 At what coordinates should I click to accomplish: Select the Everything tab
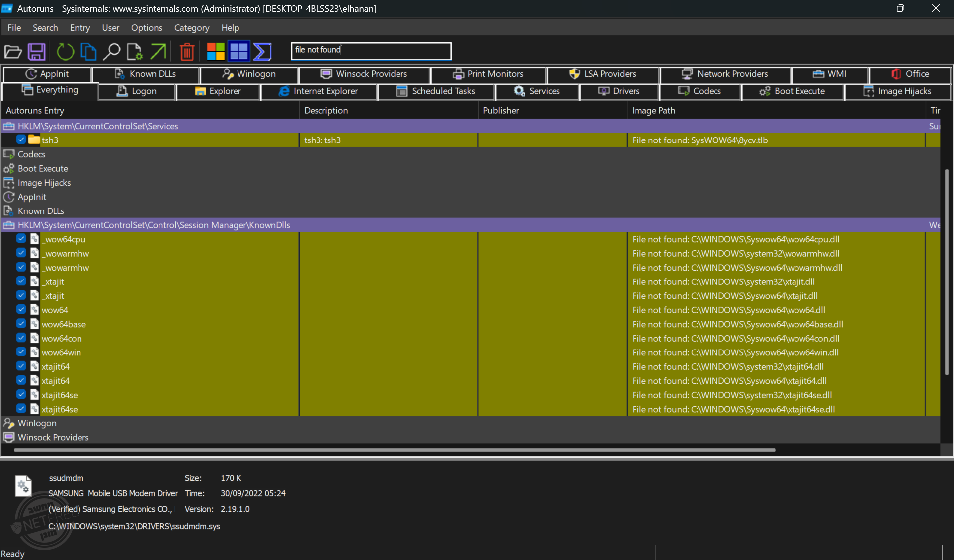(x=50, y=90)
